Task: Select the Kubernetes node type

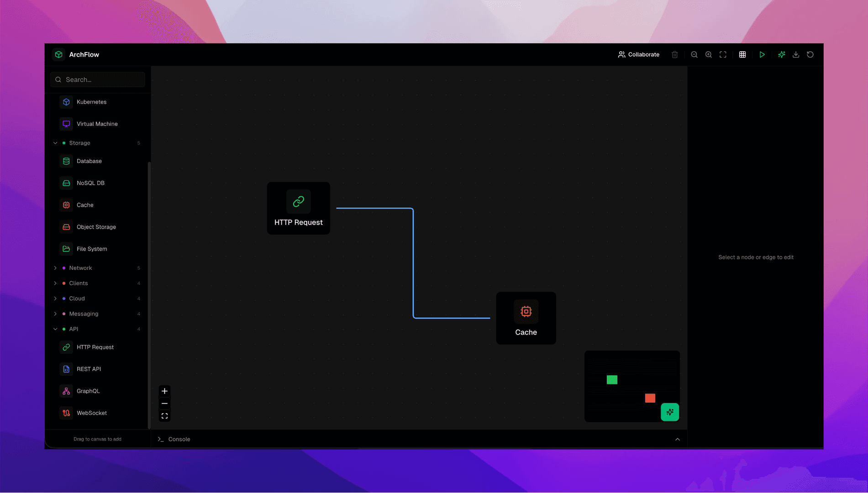Action: click(x=91, y=102)
